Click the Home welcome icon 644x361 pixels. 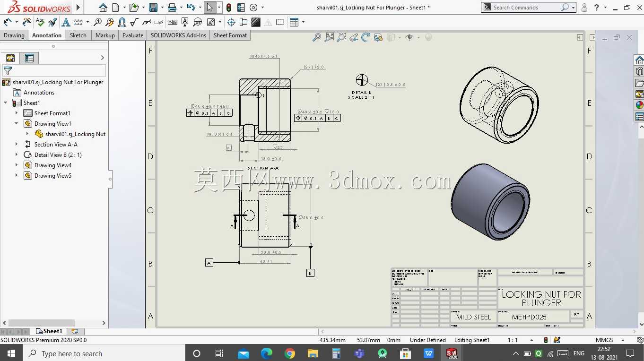(x=103, y=8)
